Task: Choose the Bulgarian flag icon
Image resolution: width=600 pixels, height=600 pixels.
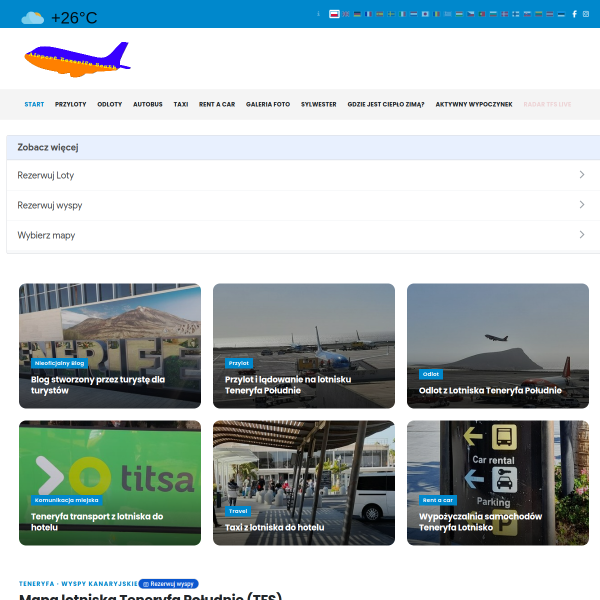Action: click(493, 14)
